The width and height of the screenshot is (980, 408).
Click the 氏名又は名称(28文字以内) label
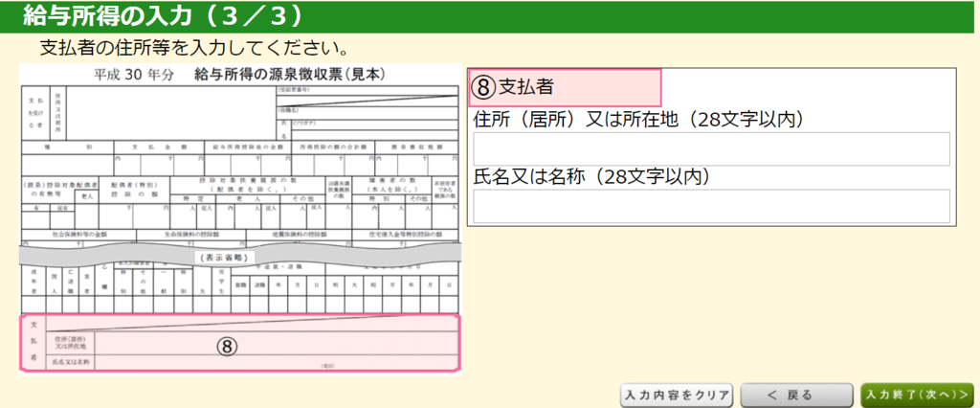(591, 177)
